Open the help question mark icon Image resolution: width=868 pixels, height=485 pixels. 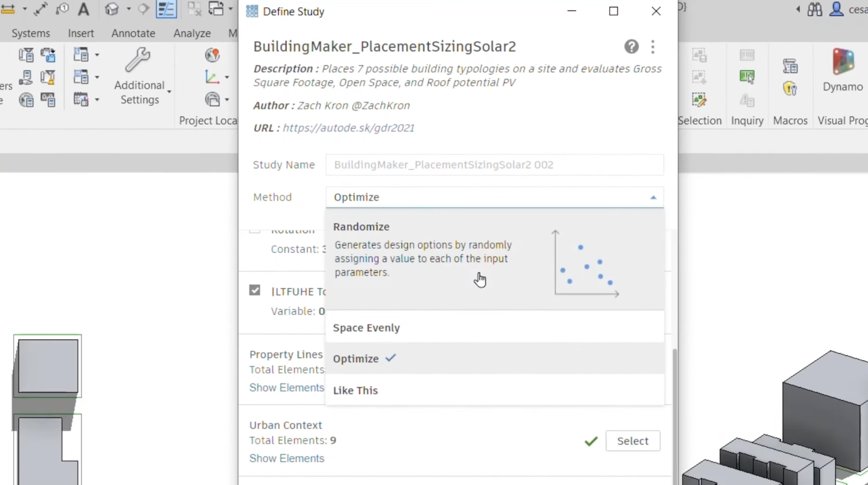point(631,46)
